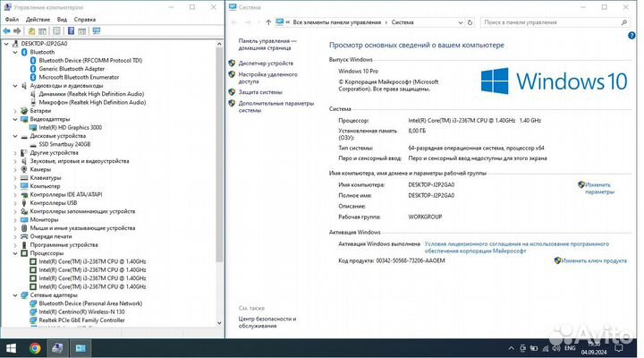Open address bar history dropdown arrow
This screenshot has width=644, height=358.
(461, 22)
